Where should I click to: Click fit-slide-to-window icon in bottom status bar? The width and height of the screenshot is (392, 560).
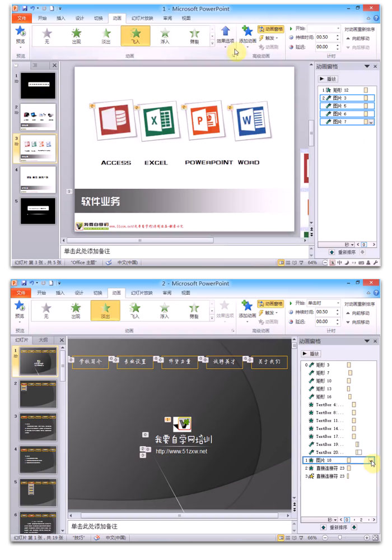tap(375, 538)
